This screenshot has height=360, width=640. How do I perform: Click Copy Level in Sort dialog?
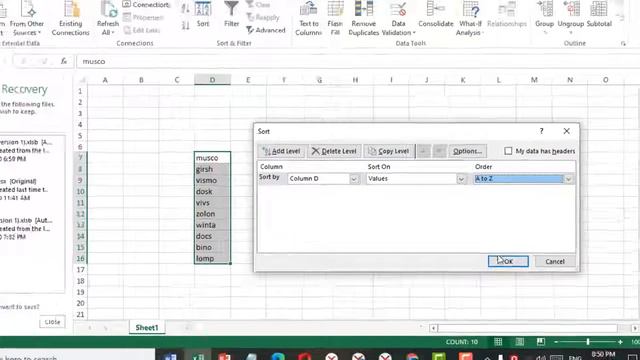click(389, 151)
